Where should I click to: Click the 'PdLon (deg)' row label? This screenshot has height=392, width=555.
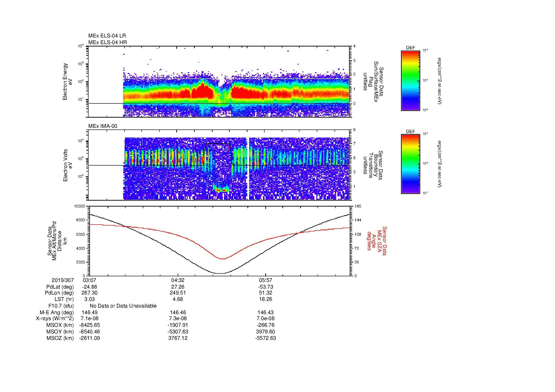59,293
